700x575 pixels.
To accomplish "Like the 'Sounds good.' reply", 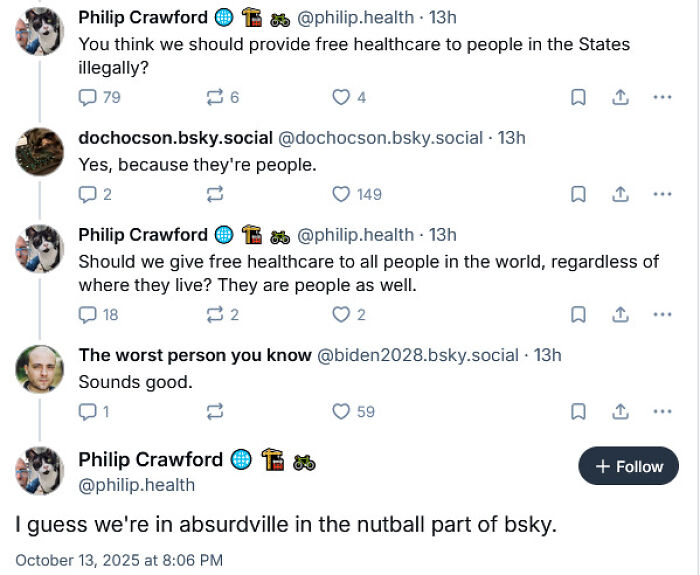I will click(x=342, y=411).
